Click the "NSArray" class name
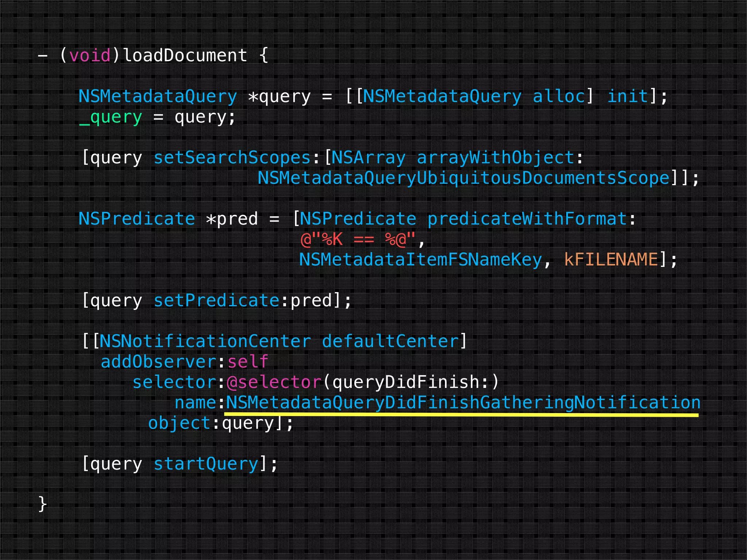The image size is (747, 560). pos(368,158)
